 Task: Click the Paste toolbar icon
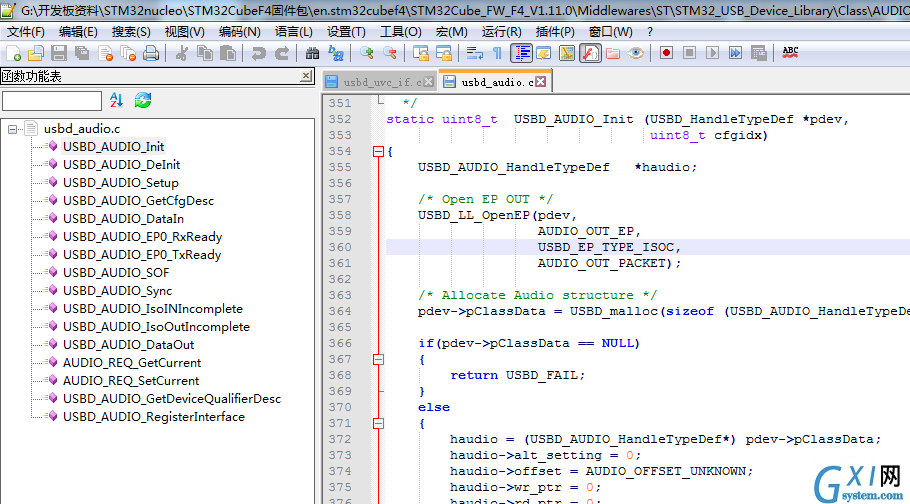coord(228,53)
